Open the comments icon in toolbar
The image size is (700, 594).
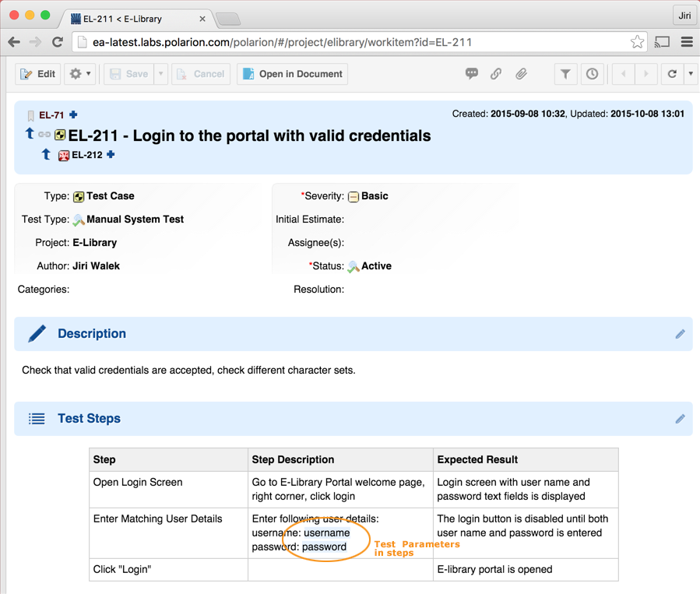(x=471, y=74)
